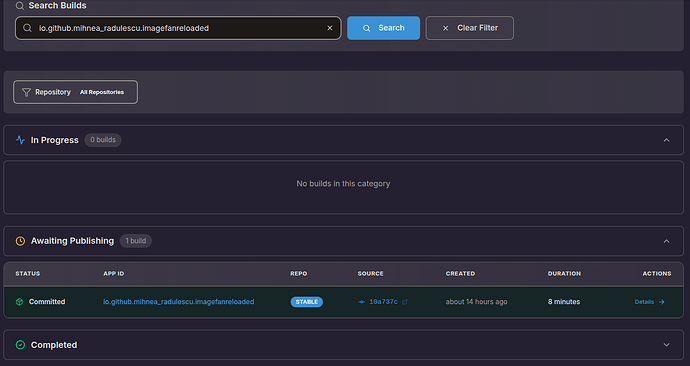Image resolution: width=690 pixels, height=366 pixels.
Task: Click the SOURCE column header
Action: (x=371, y=274)
